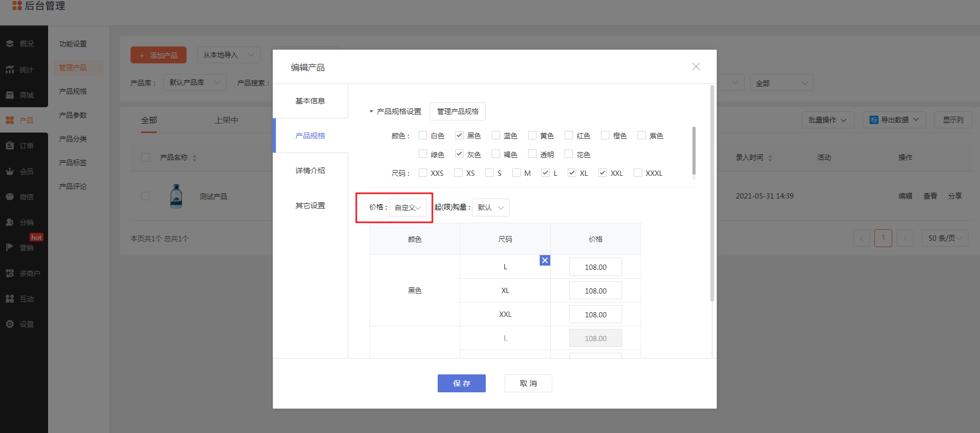The width and height of the screenshot is (980, 433).
Task: Check the 白色 color checkbox
Action: pyautogui.click(x=423, y=135)
